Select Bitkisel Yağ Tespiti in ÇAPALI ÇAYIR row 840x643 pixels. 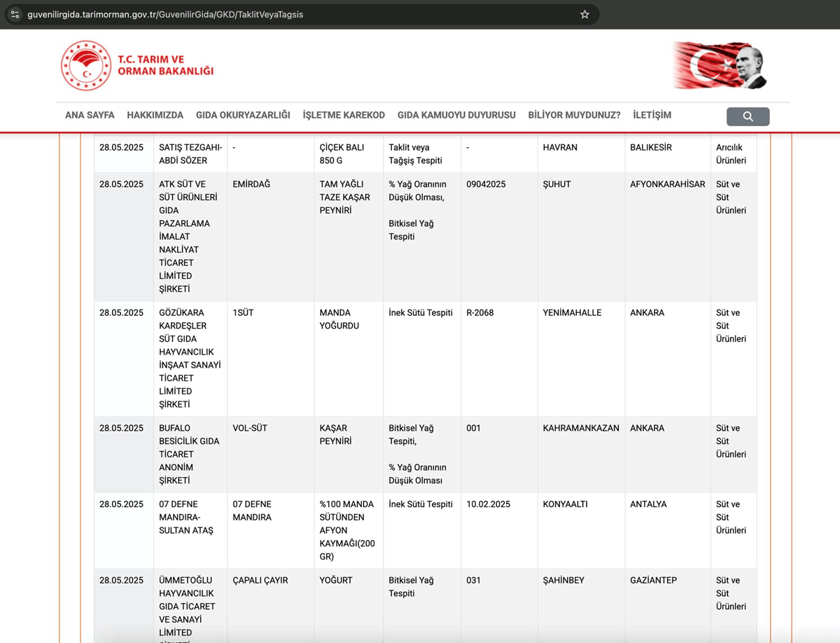pos(422,606)
